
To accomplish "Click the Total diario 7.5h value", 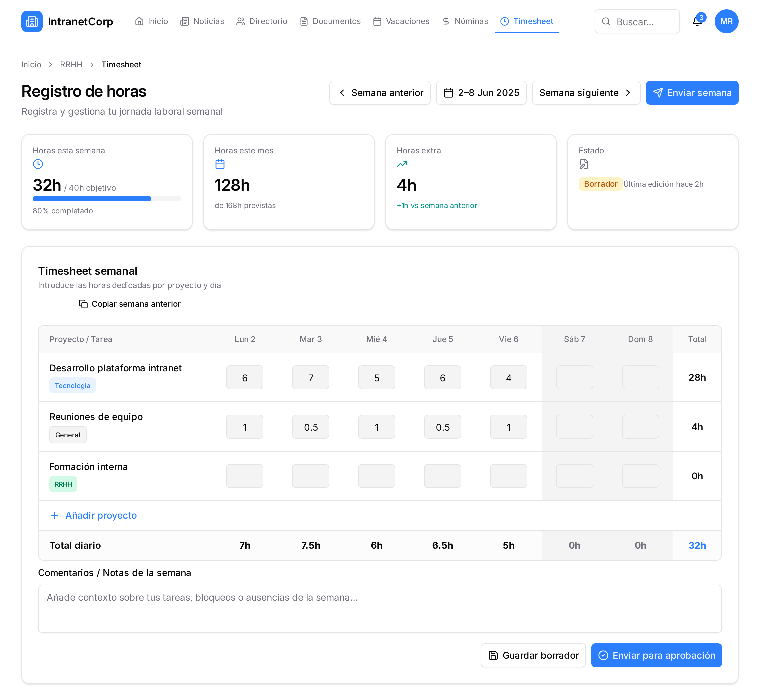I will (x=311, y=545).
